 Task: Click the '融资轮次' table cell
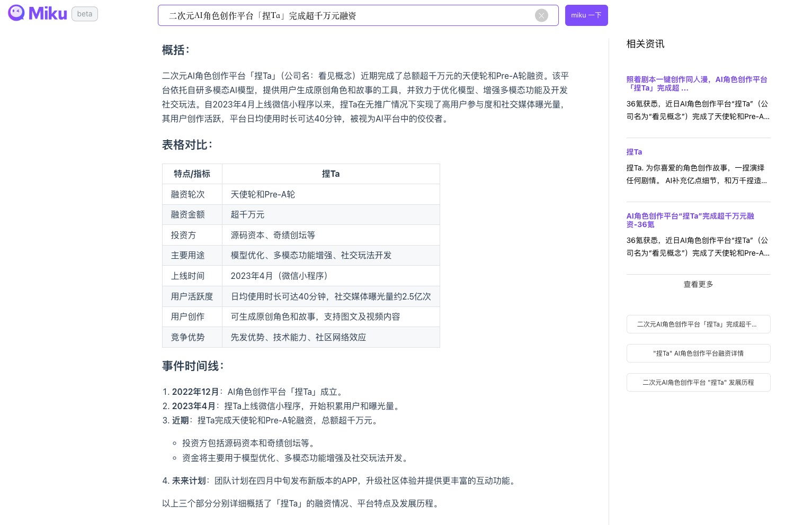click(x=192, y=194)
